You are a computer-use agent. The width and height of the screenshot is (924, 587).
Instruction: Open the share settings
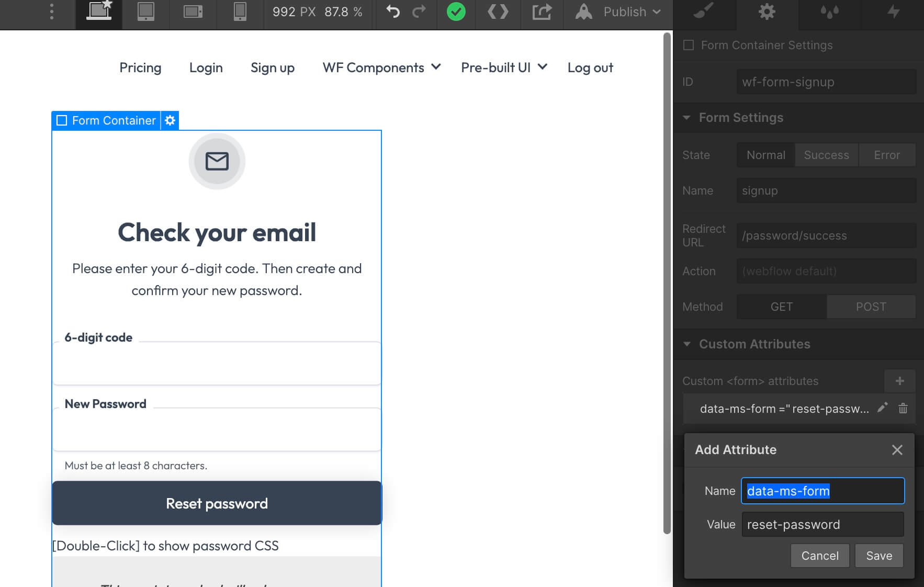click(542, 11)
